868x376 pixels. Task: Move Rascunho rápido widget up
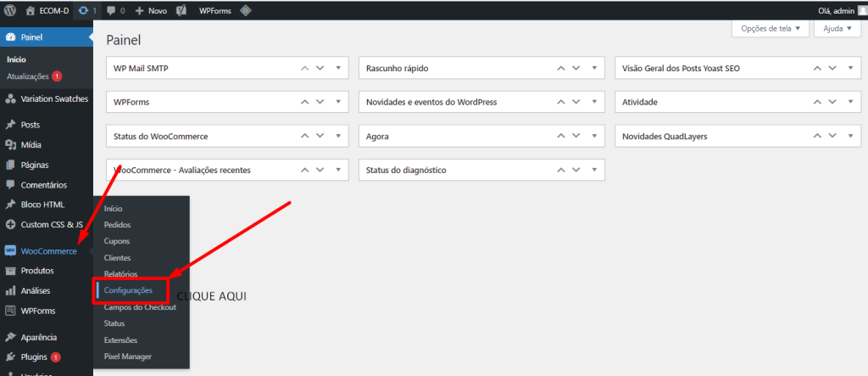[561, 68]
